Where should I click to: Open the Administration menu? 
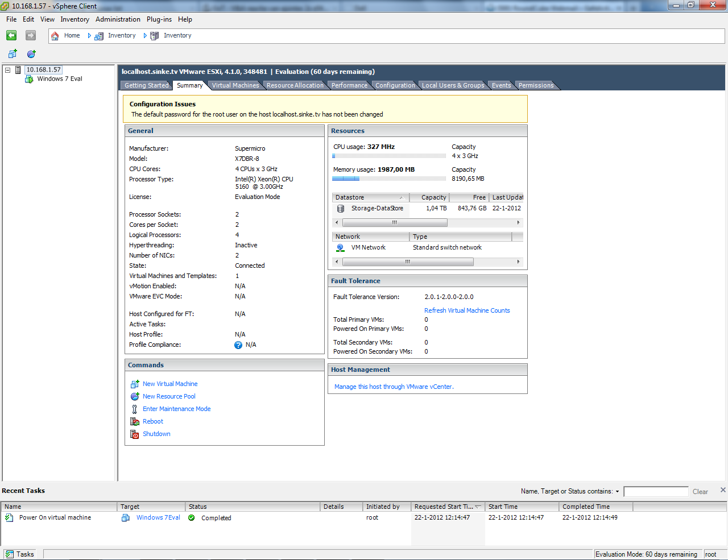(118, 19)
